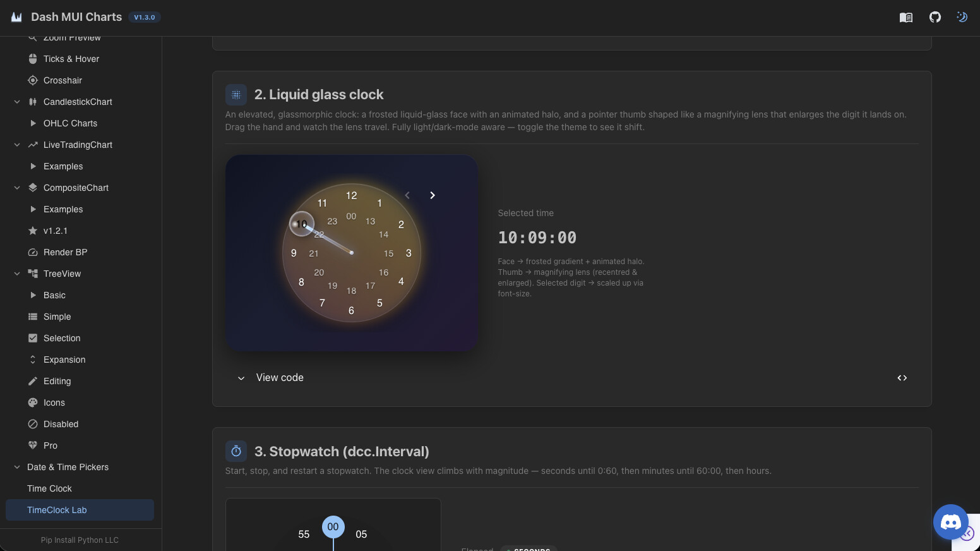Viewport: 980px width, 551px height.
Task: Select hour 3 on the glass clock
Action: [409, 253]
